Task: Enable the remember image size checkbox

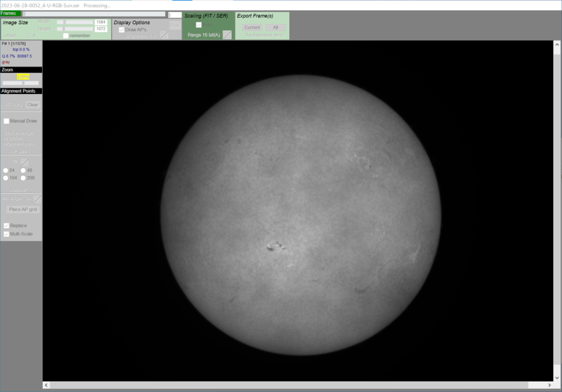Action: (66, 36)
